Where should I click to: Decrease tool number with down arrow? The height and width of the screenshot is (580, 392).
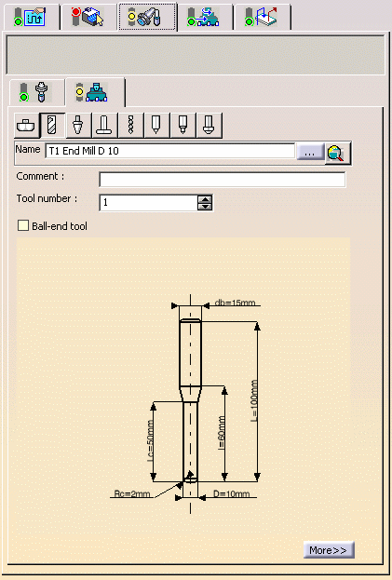[205, 206]
